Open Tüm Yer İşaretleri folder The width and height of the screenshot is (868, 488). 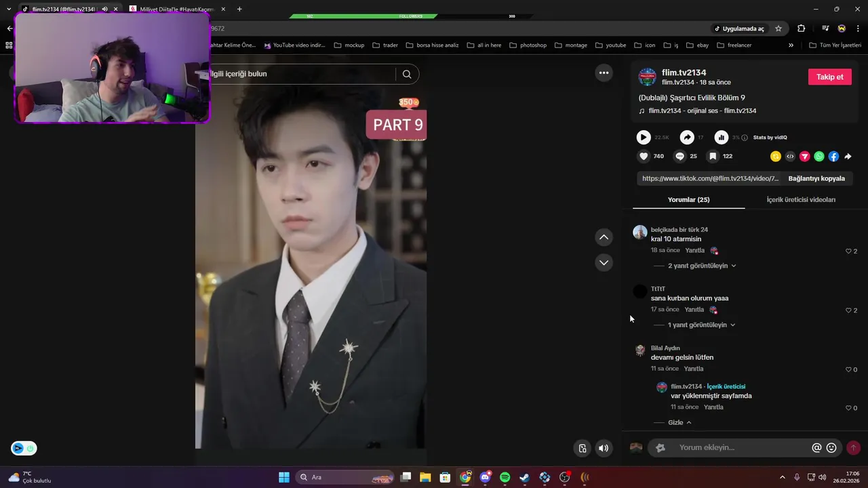pyautogui.click(x=835, y=45)
